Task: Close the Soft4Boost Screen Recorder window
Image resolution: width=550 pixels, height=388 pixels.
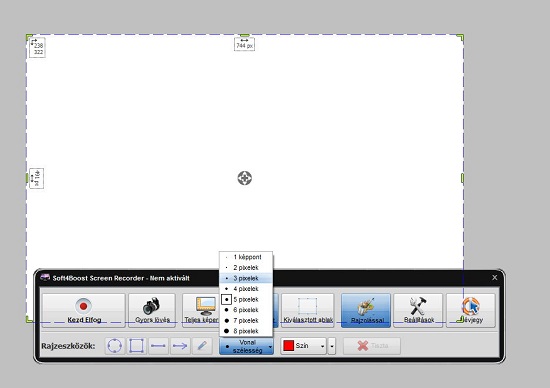Action: (x=495, y=277)
